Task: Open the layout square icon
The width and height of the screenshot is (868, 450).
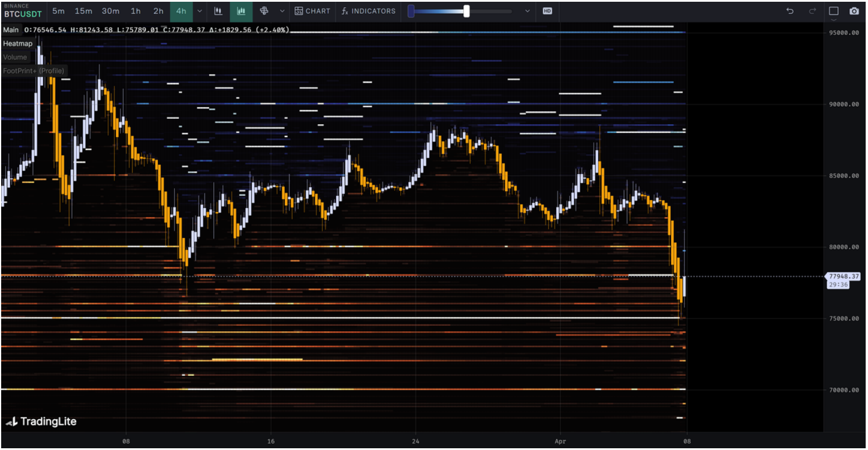Action: point(834,11)
